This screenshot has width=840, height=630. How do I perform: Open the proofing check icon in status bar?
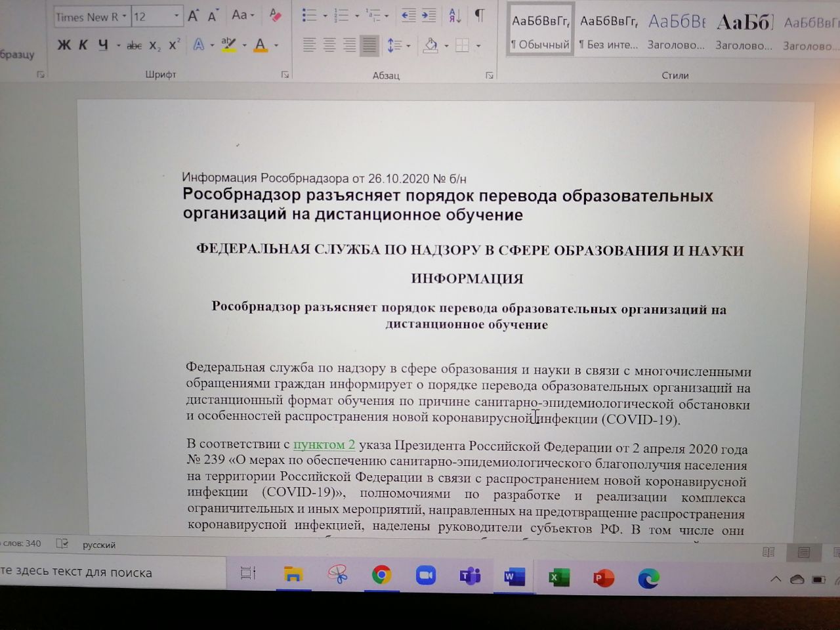[62, 543]
